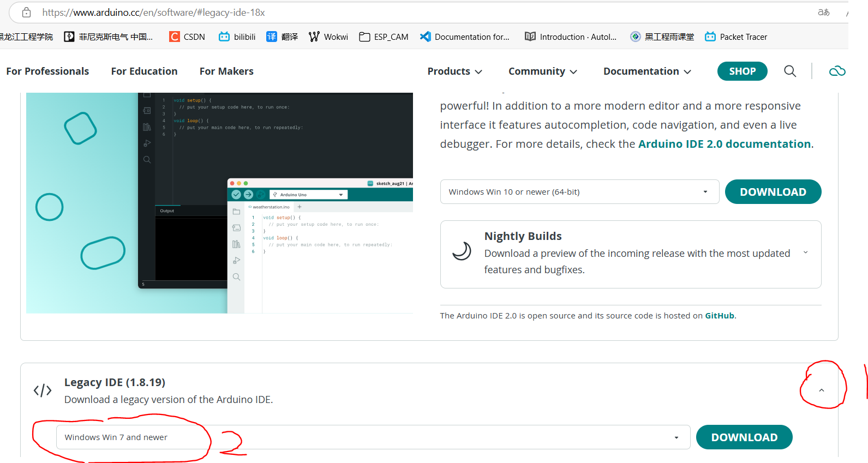868x463 pixels.
Task: Collapse the Legacy IDE section chevron
Action: pos(822,390)
